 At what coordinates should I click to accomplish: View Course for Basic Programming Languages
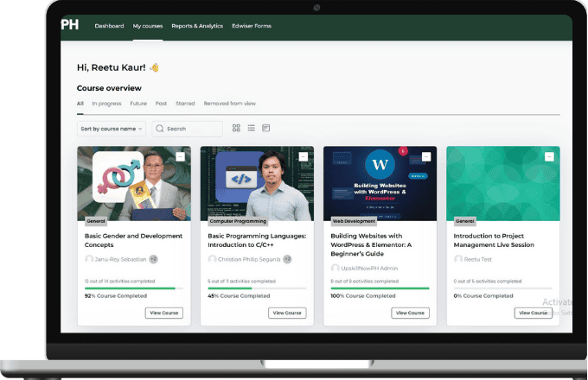coord(287,313)
